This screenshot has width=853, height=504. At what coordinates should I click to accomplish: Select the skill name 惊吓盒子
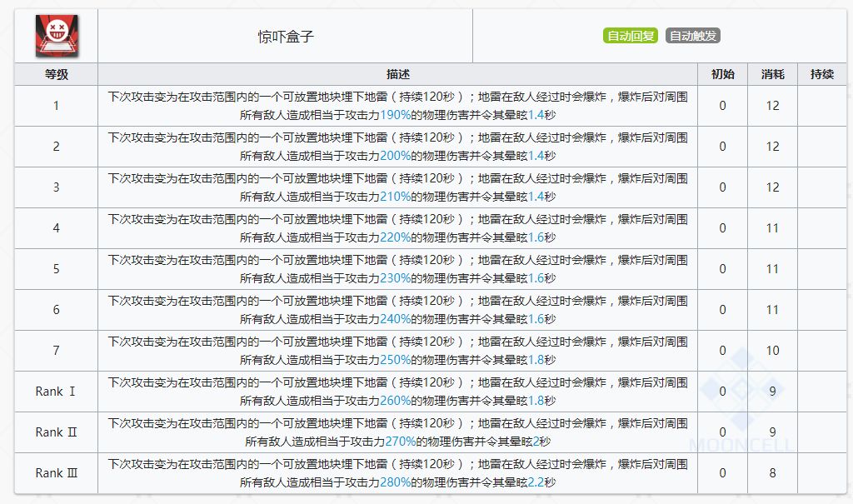(286, 37)
